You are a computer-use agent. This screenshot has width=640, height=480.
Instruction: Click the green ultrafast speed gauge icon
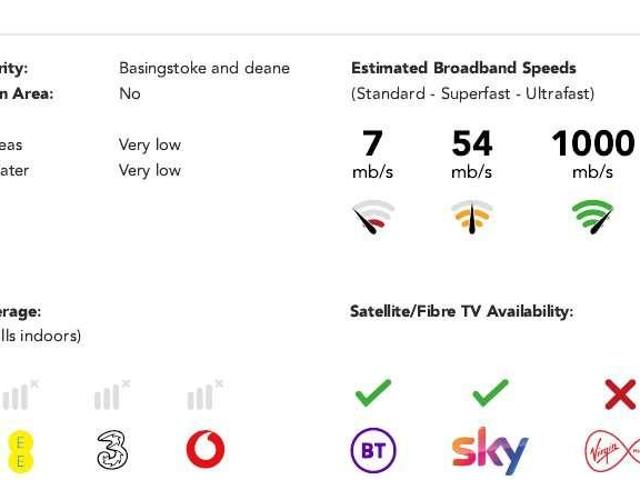[593, 217]
